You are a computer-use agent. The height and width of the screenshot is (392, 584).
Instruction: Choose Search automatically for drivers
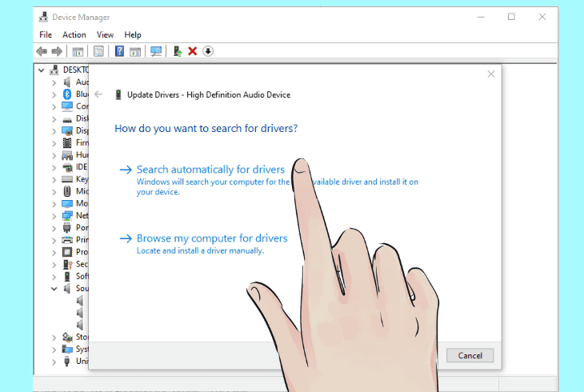[211, 170]
